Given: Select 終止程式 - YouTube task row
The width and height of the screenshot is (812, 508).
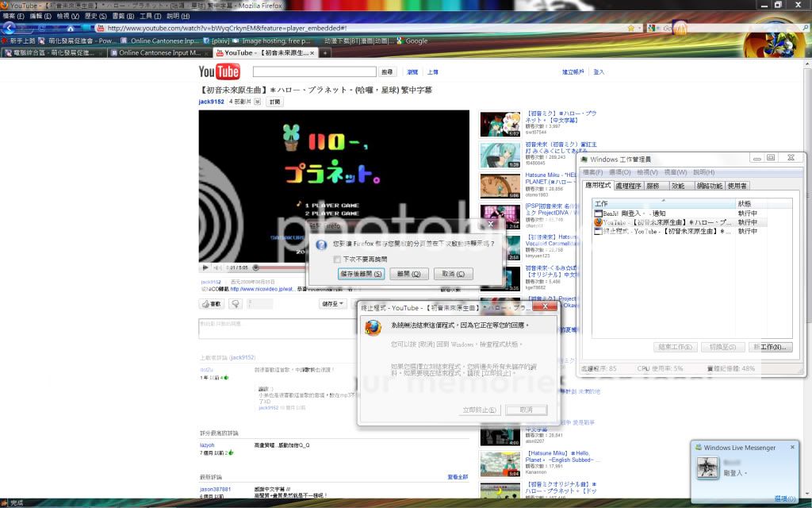Looking at the screenshot, I should coord(680,232).
